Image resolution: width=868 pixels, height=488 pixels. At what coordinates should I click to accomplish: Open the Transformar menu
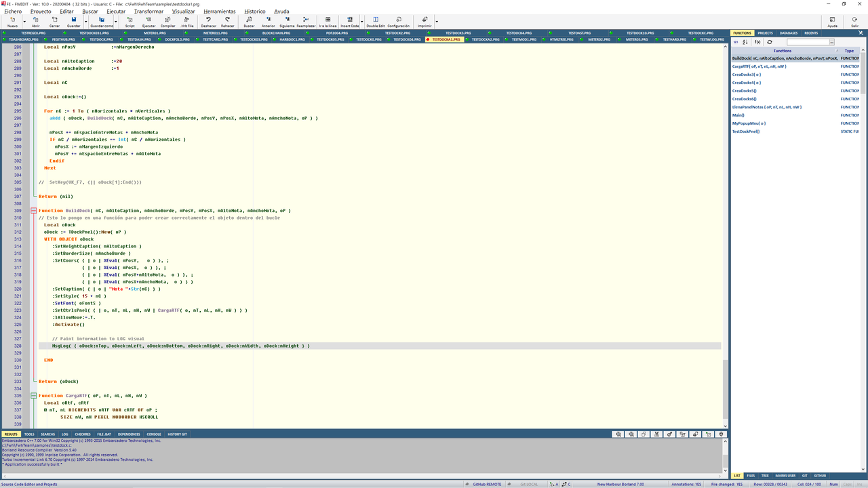(x=149, y=12)
